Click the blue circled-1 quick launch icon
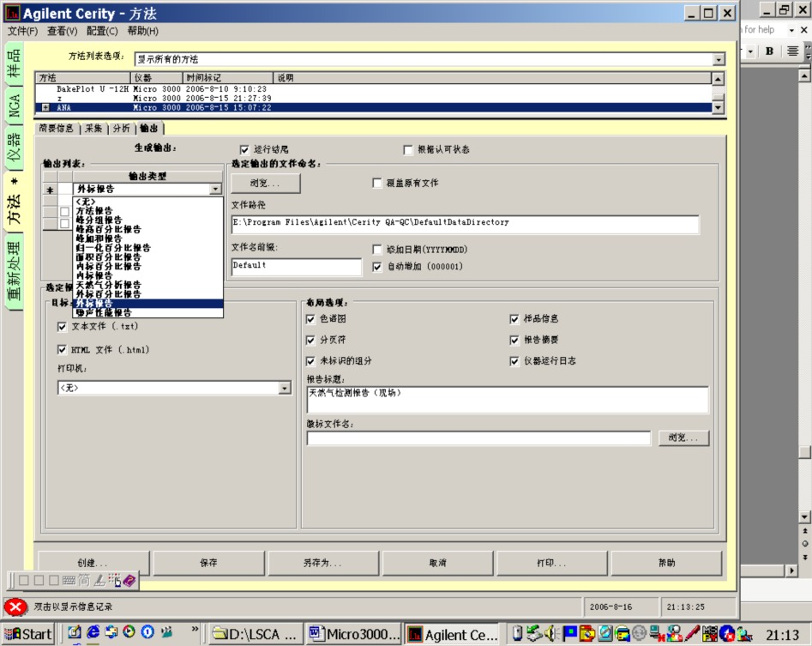This screenshot has width=812, height=646. pos(147,632)
